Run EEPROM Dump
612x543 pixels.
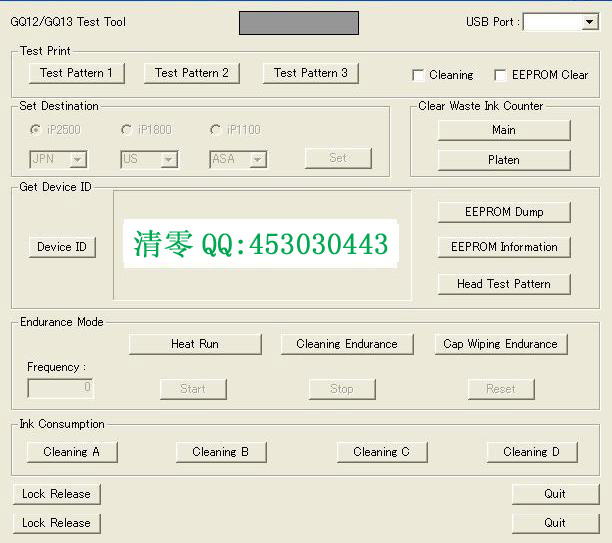[504, 212]
